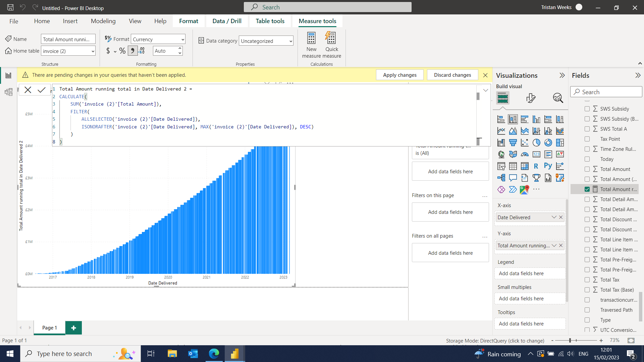Select the scatter chart visual
The width and height of the screenshot is (644, 362).
click(525, 143)
